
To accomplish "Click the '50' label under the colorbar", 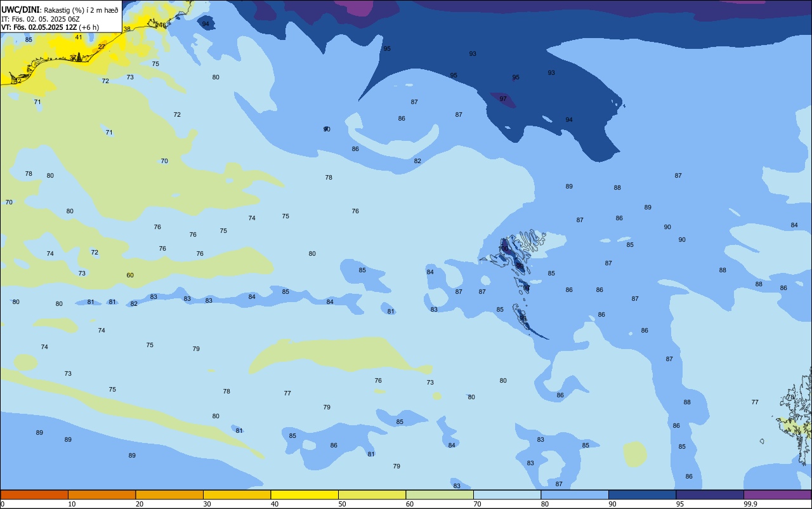I will pyautogui.click(x=342, y=504).
